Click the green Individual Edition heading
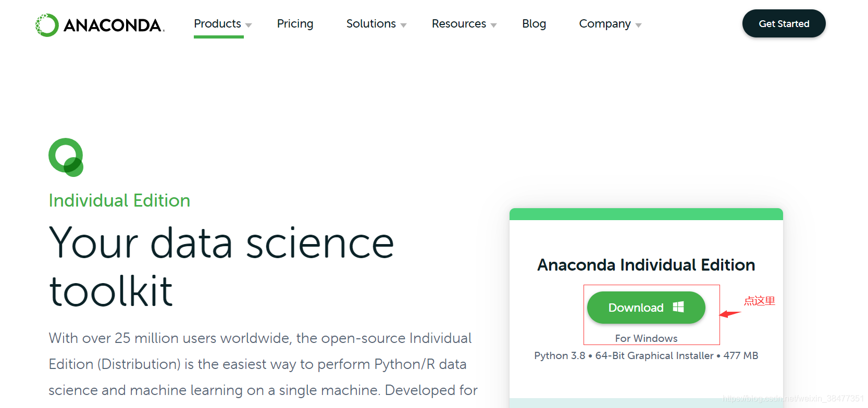This screenshot has height=408, width=868. 119,200
